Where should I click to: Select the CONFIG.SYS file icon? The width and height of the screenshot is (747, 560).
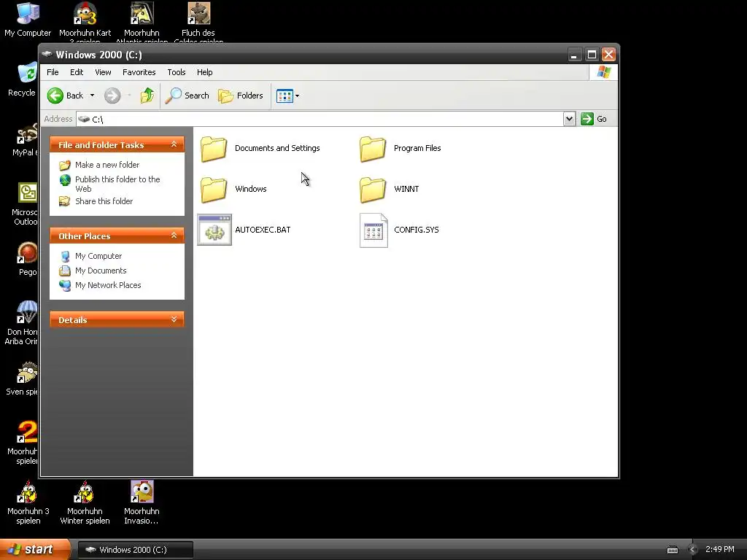tap(373, 230)
